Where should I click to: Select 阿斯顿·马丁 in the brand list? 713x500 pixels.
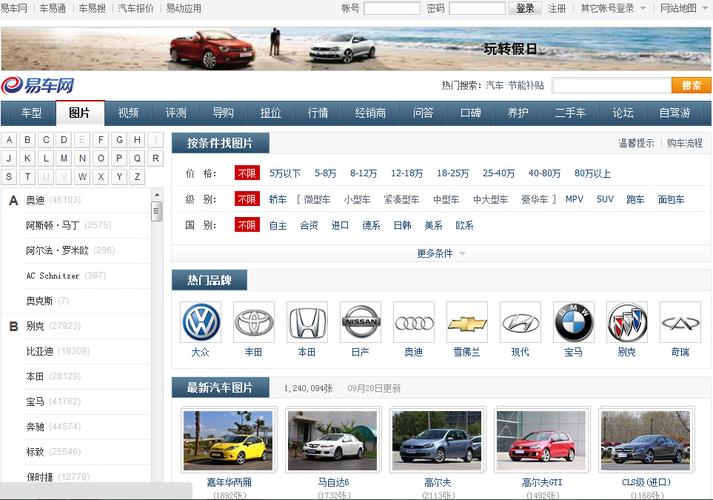click(52, 225)
